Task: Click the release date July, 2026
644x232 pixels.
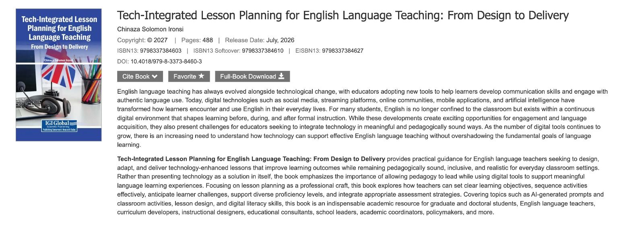Action: point(280,40)
